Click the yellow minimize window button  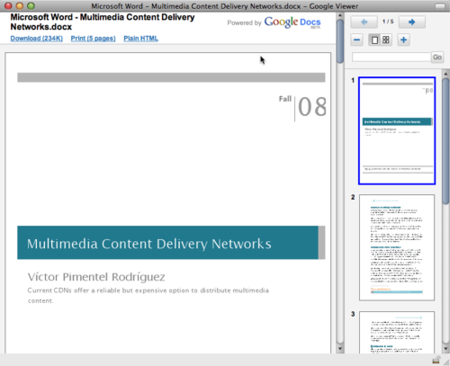[x=20, y=6]
